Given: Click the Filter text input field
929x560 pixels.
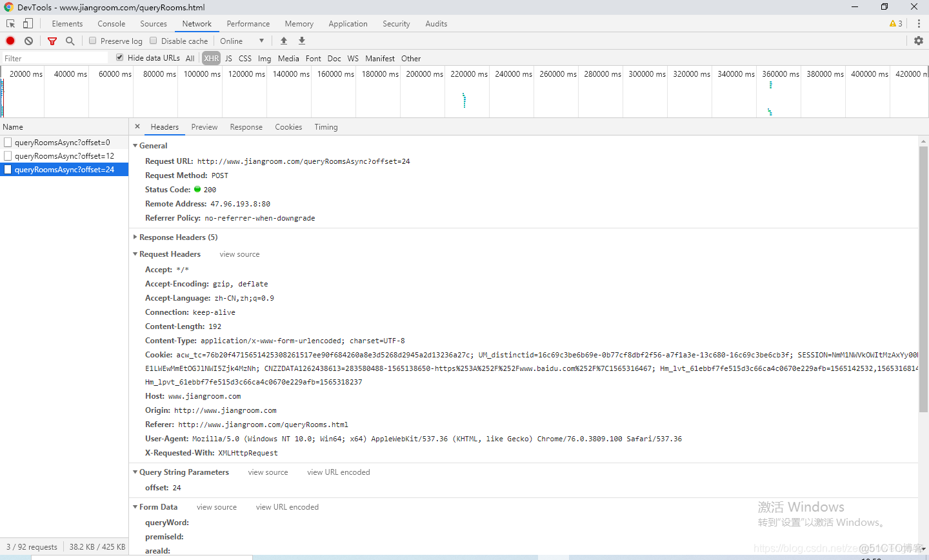Looking at the screenshot, I should [55, 58].
